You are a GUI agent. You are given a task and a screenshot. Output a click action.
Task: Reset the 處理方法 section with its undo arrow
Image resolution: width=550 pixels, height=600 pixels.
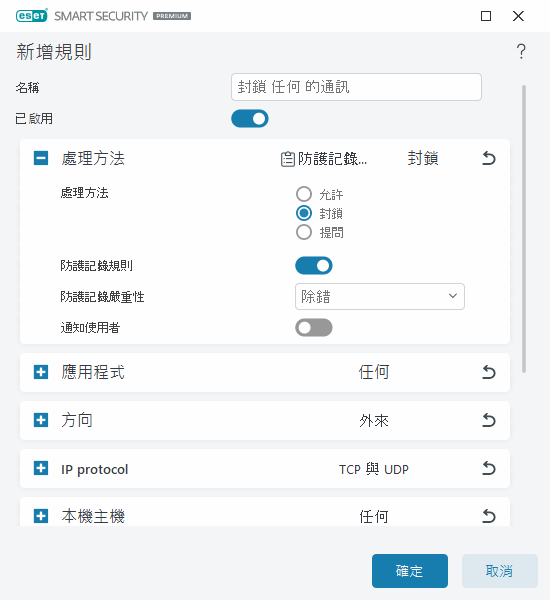pyautogui.click(x=488, y=158)
